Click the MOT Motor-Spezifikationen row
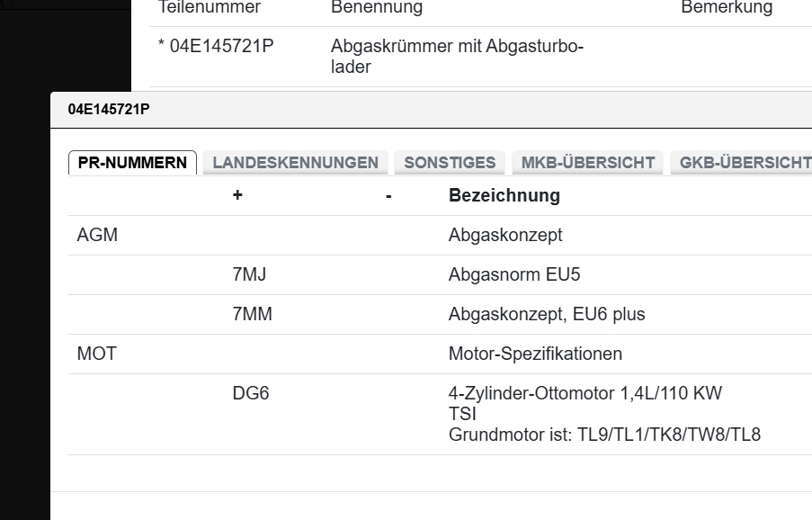812x520 pixels. click(96, 354)
